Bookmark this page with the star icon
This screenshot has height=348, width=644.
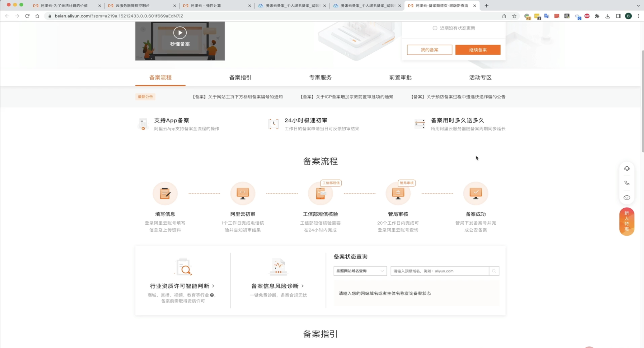514,16
